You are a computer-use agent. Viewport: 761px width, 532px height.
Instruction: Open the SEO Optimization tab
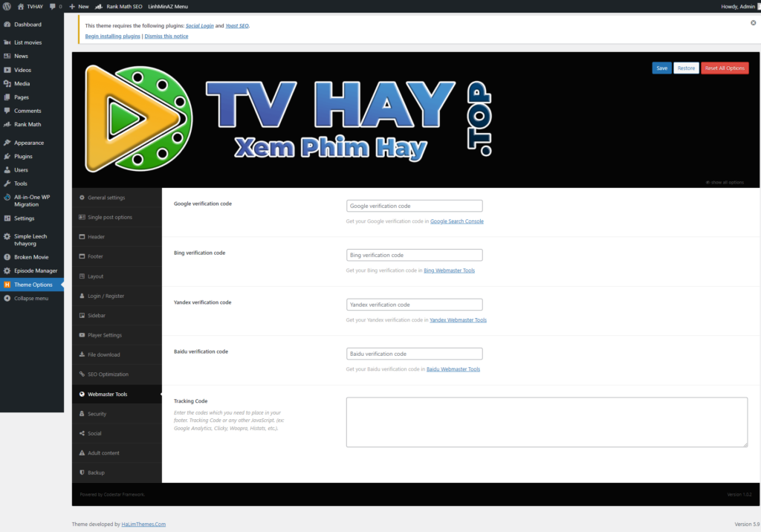click(117, 374)
